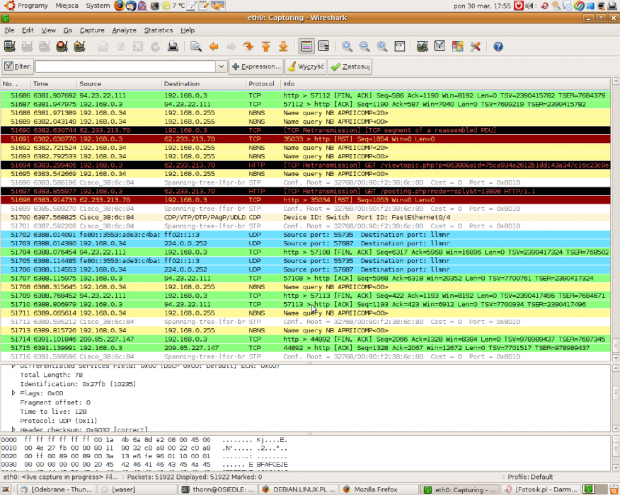Zoom in the packet text
Screen dimensions: 620x495
click(347, 47)
